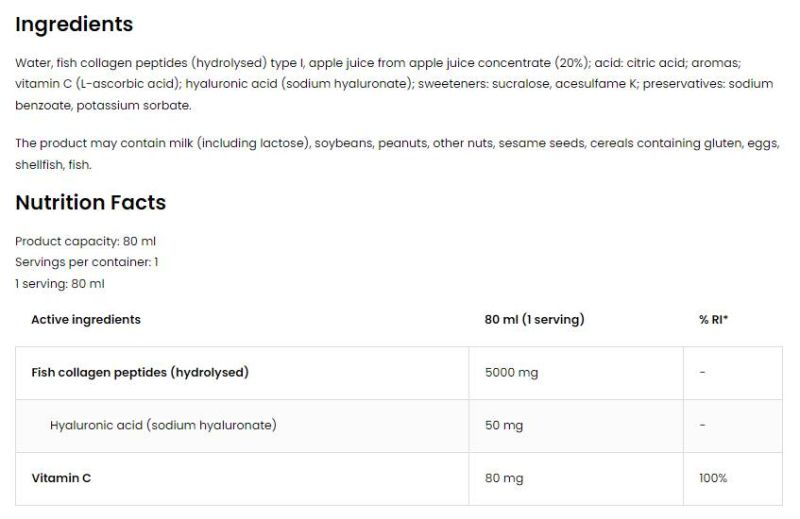Viewport: 800px width, 519px height.
Task: Click the 50 mg value cell
Action: tap(504, 425)
